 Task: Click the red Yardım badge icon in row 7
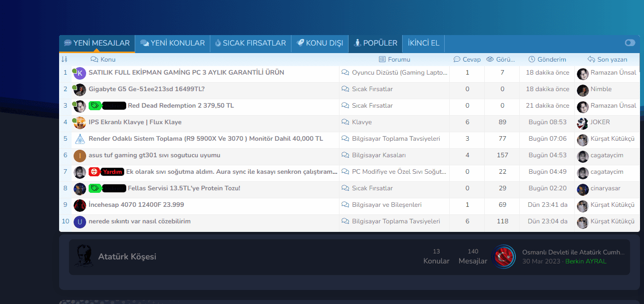click(94, 172)
